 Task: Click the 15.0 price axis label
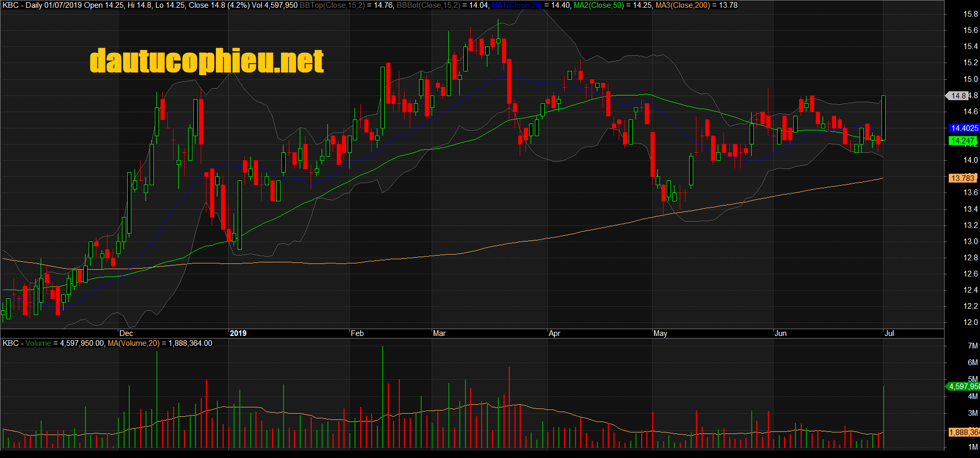tap(971, 79)
